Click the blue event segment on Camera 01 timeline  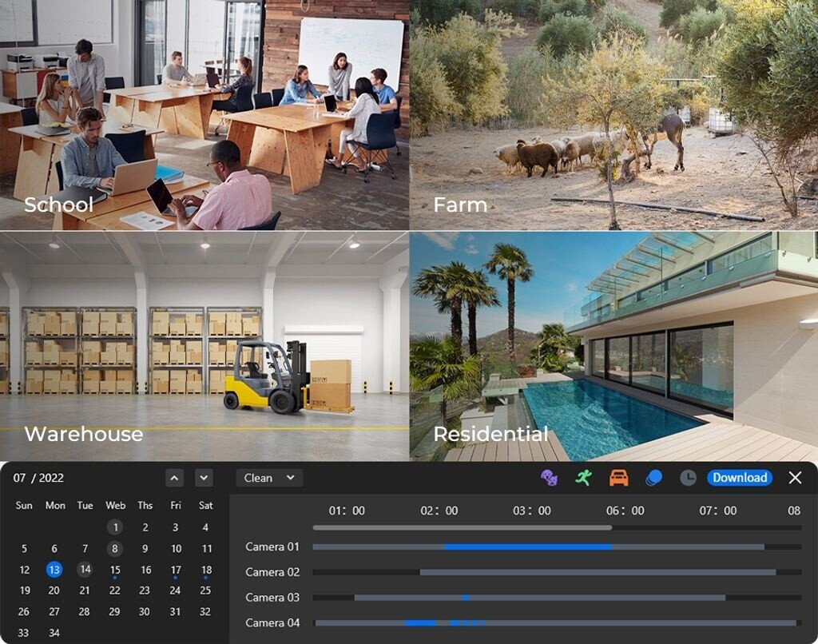pyautogui.click(x=527, y=547)
